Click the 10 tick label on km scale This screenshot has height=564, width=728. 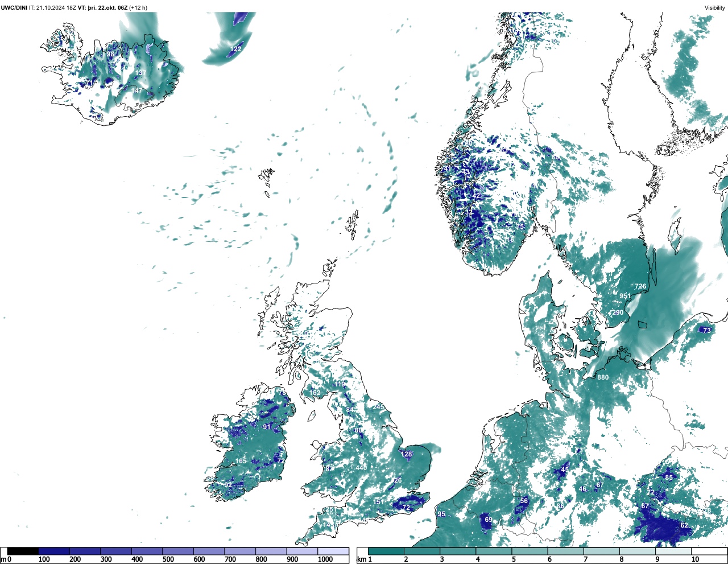(695, 559)
